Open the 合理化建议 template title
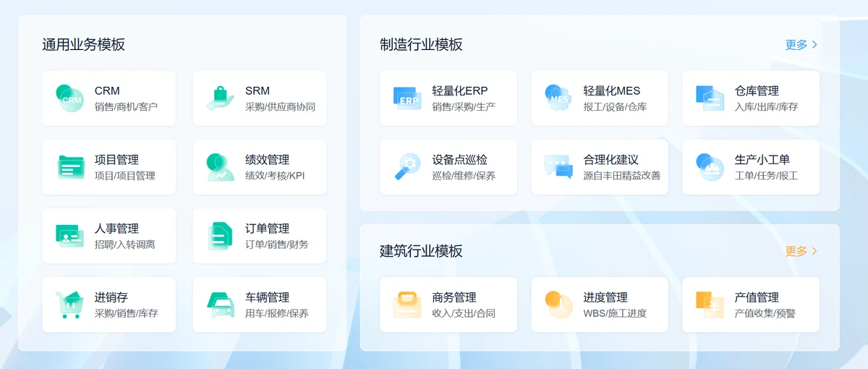Viewport: 868px width, 369px height. pyautogui.click(x=610, y=160)
